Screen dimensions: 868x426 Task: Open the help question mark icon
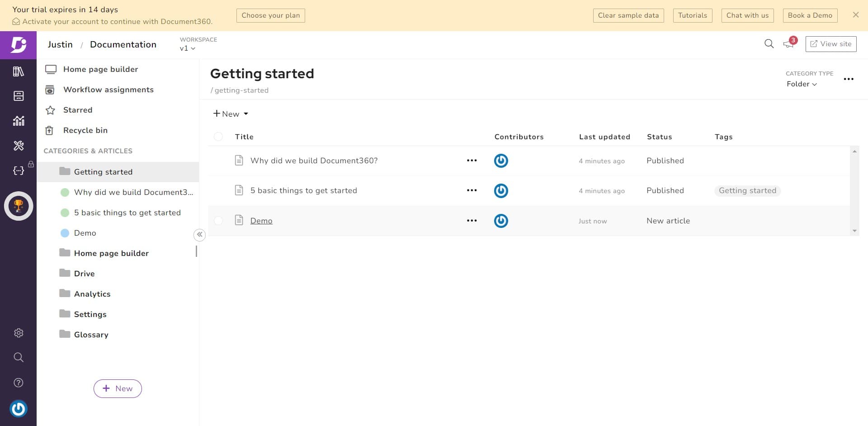pos(18,383)
